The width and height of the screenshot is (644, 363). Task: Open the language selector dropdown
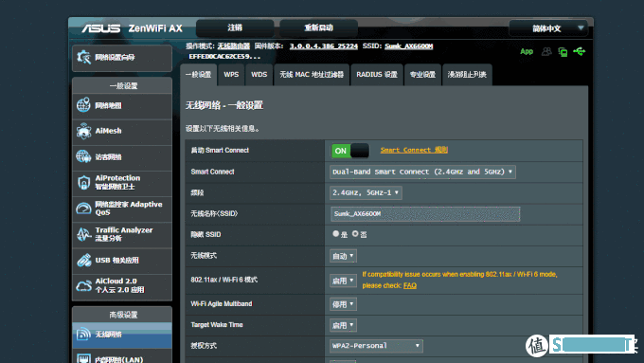pos(548,28)
